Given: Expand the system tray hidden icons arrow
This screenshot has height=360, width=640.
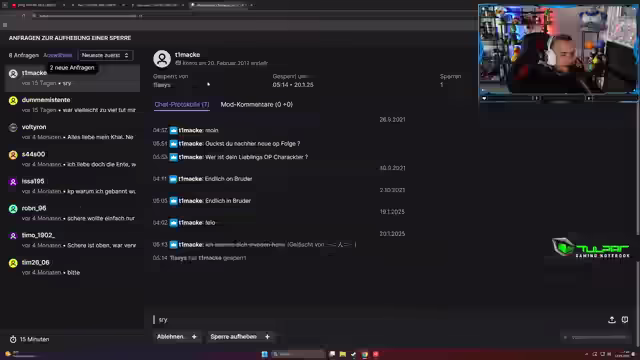Looking at the screenshot, I should [587, 354].
